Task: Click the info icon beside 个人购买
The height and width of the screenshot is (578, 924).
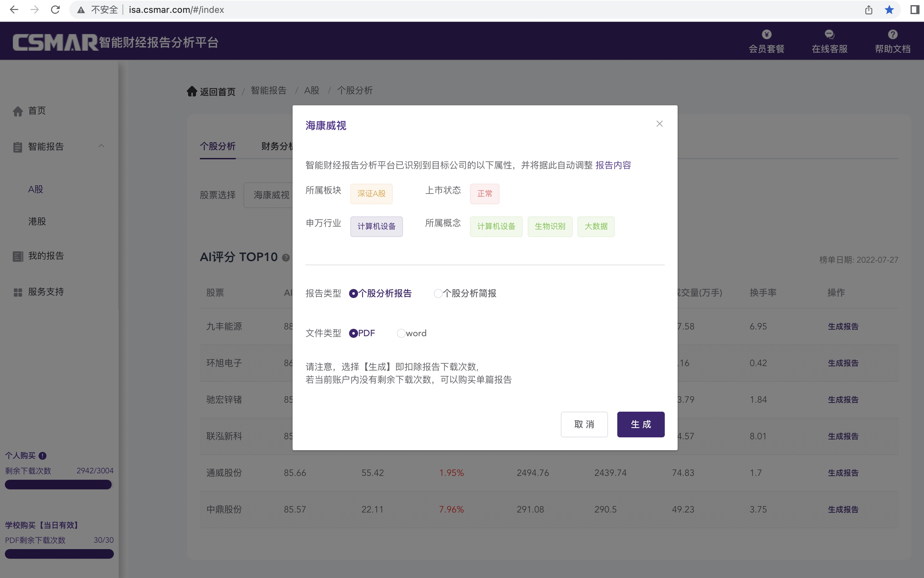Action: (43, 456)
